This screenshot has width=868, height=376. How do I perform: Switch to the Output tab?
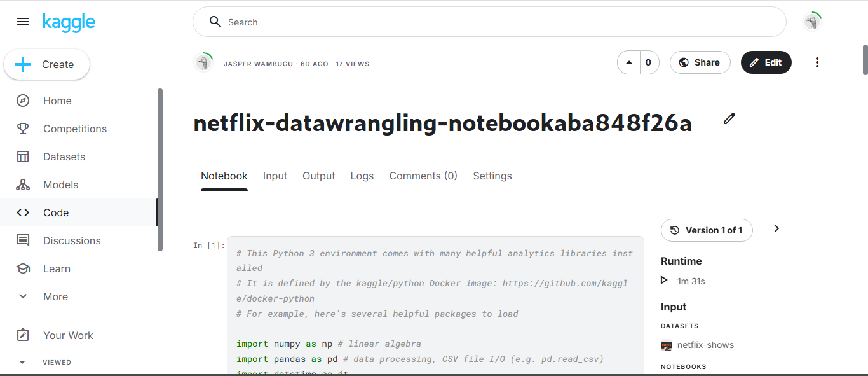[x=319, y=176]
